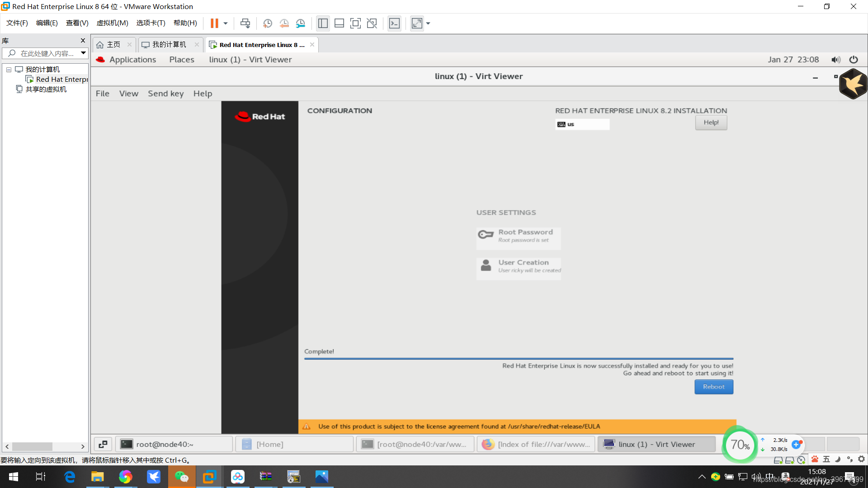Image resolution: width=868 pixels, height=488 pixels.
Task: Take a snapshot of the VM
Action: pos(267,23)
